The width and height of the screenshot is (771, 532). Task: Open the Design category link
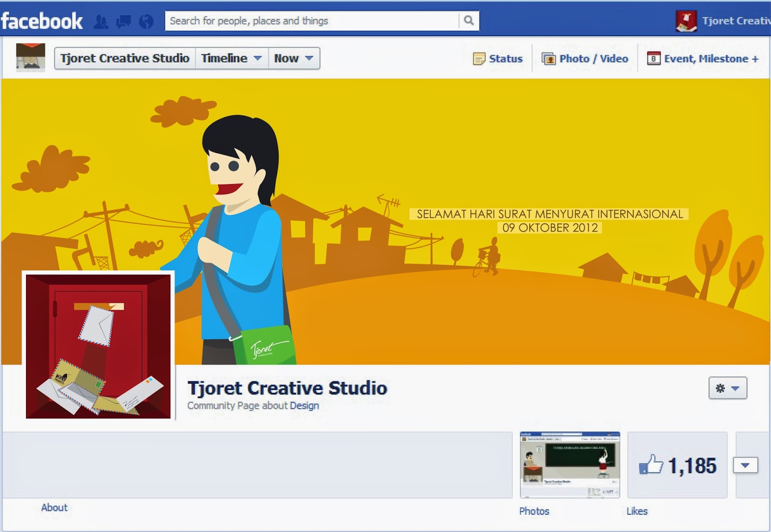tap(305, 406)
